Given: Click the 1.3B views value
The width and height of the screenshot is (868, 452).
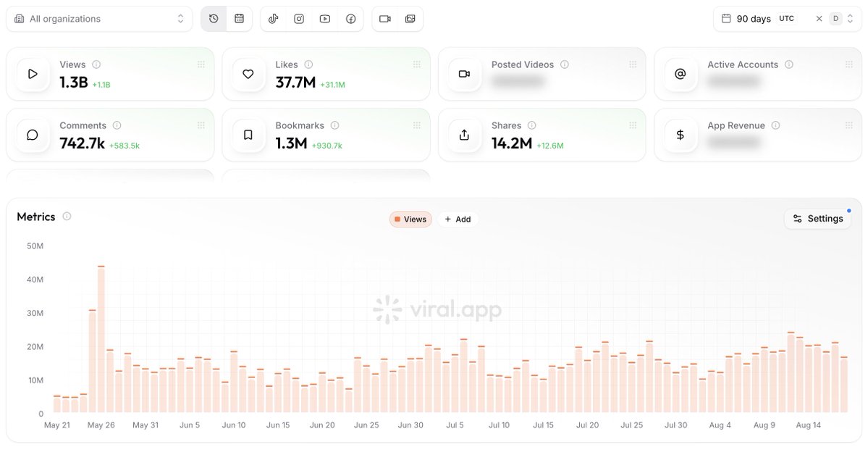Looking at the screenshot, I should tap(74, 83).
